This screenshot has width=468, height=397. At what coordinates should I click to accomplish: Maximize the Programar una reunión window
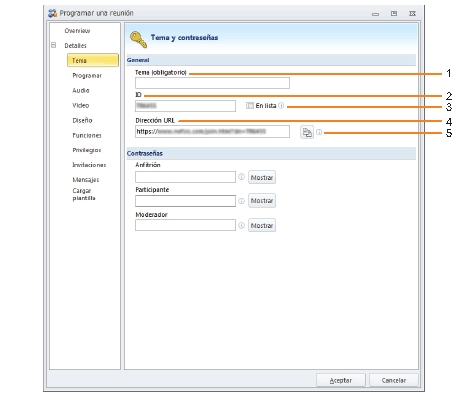[394, 13]
